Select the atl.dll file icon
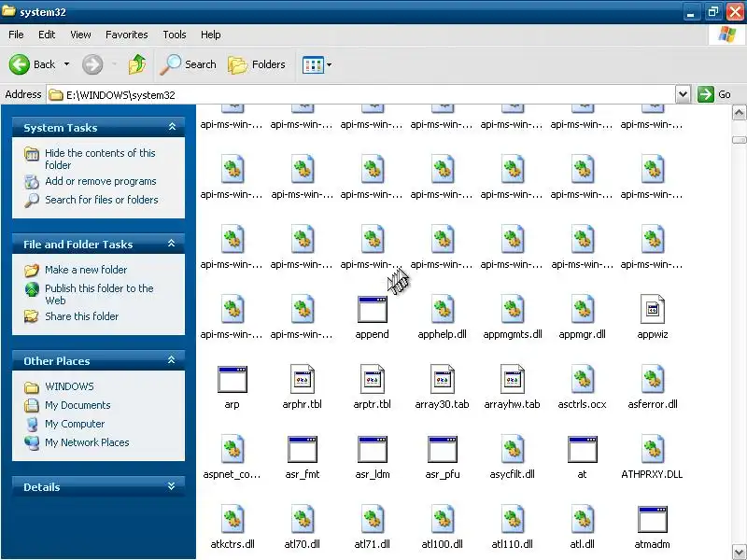 pyautogui.click(x=582, y=519)
